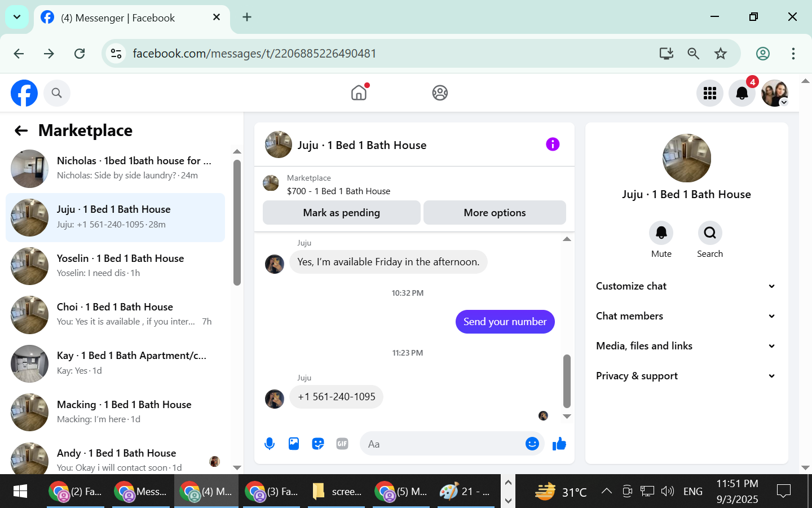
Task: Open a new browser tab
Action: [247, 17]
